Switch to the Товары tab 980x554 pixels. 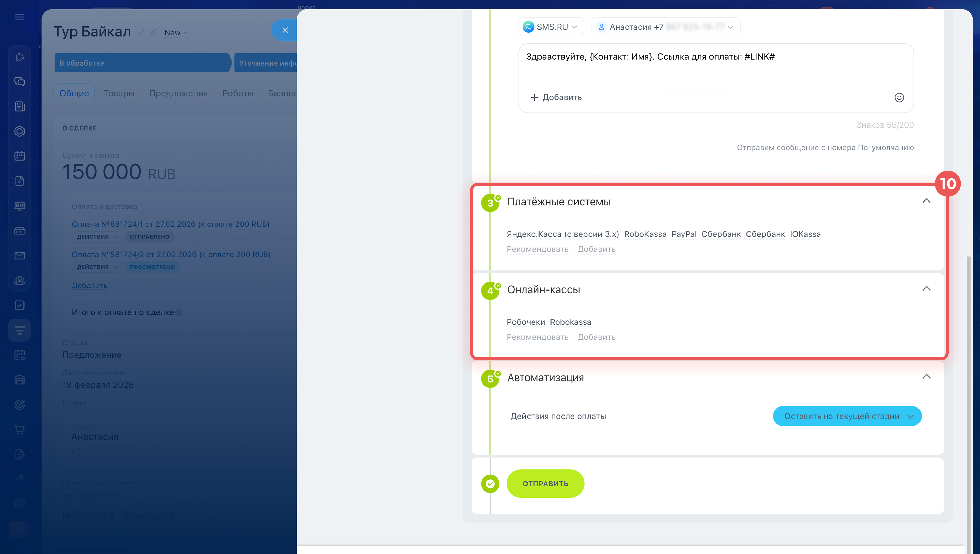(119, 93)
